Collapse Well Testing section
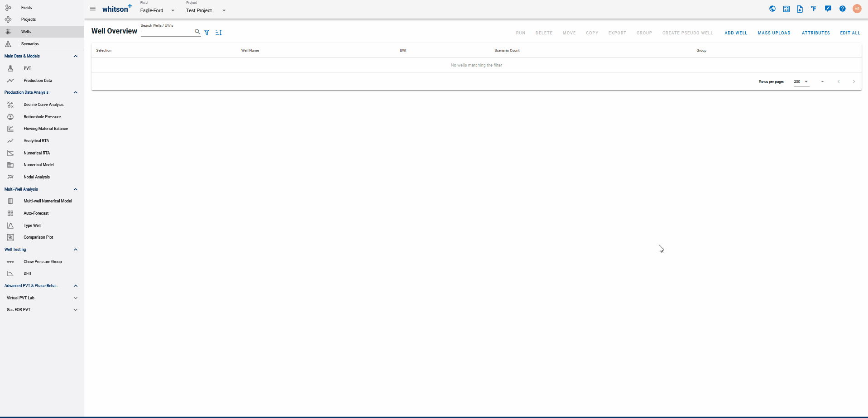The image size is (868, 418). pyautogui.click(x=76, y=250)
